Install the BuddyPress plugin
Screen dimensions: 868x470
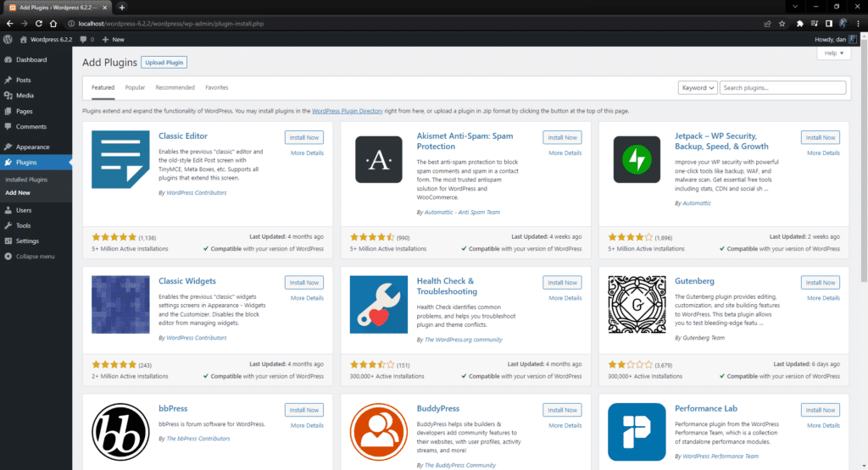[x=562, y=410]
